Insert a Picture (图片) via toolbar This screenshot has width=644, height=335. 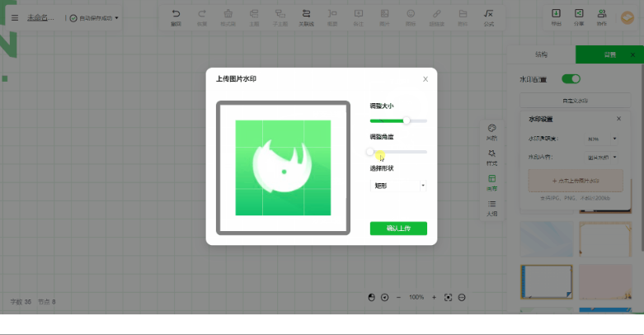[x=384, y=18]
